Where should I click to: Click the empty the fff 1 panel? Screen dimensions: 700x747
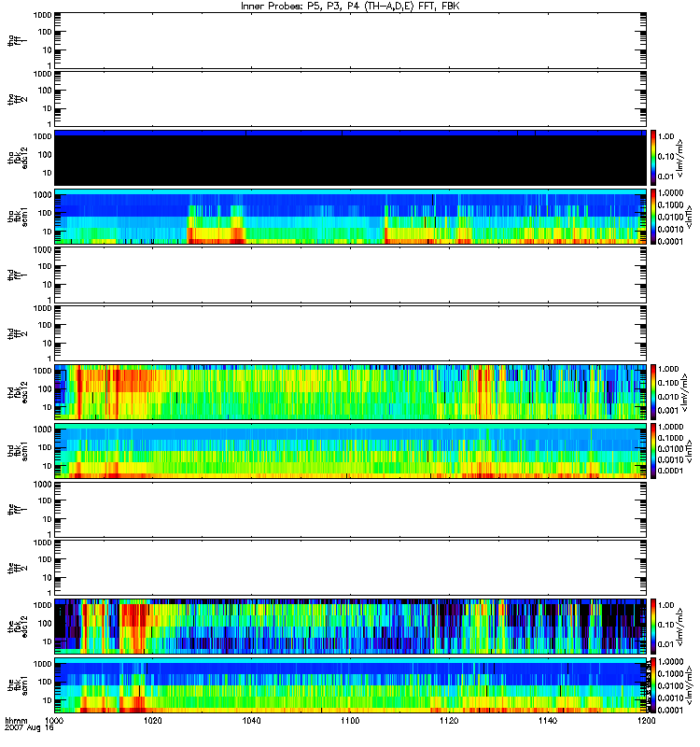coord(351,510)
